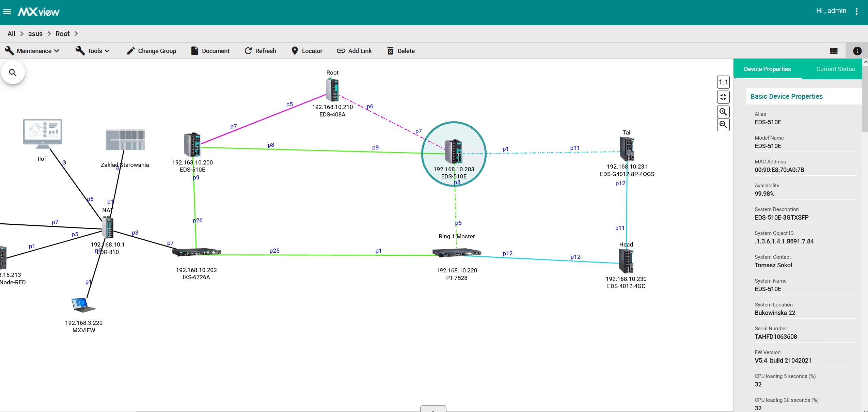This screenshot has width=868, height=412.
Task: Click the Serial Number value TAHFD1063608
Action: pos(776,337)
